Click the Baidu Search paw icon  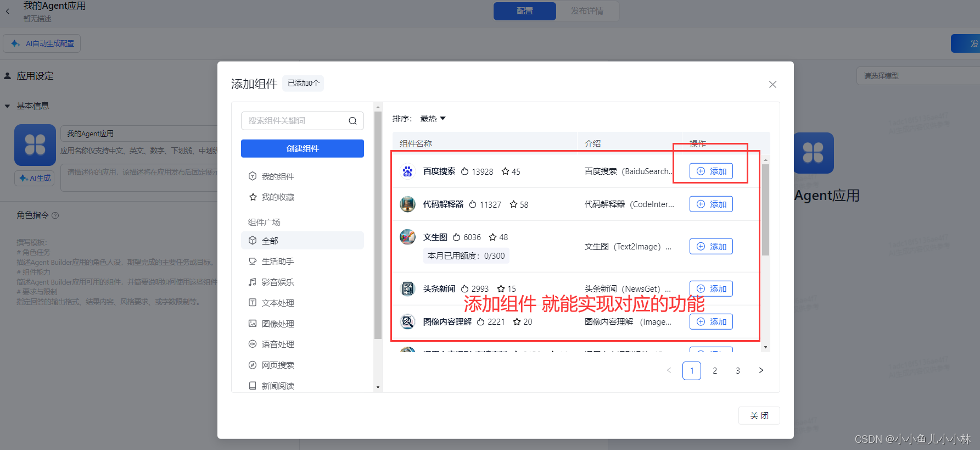[407, 171]
